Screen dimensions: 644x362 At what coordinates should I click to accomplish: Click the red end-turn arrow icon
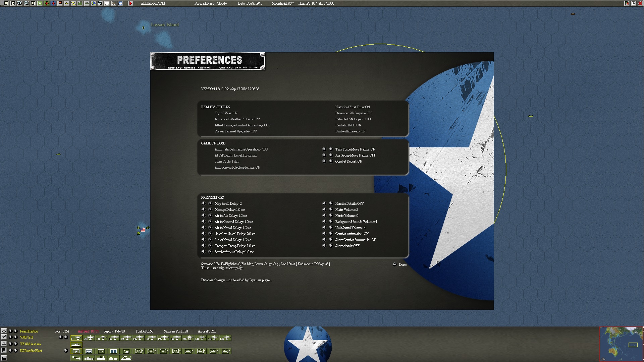coord(130,3)
